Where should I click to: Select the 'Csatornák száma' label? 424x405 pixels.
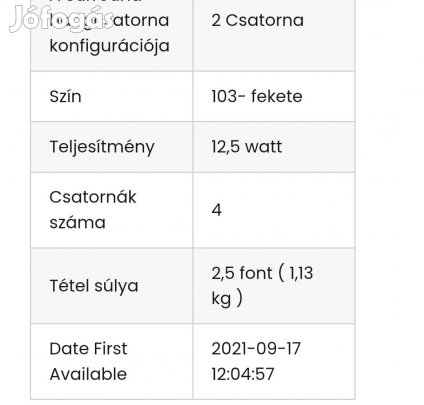[x=93, y=210]
